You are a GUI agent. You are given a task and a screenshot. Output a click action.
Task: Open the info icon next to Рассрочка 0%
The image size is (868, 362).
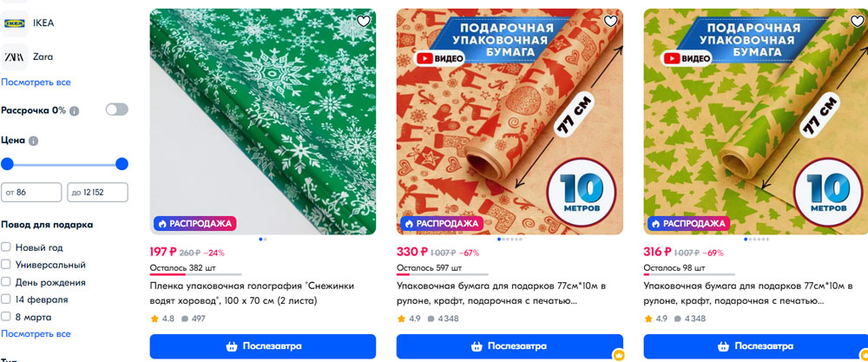click(74, 111)
